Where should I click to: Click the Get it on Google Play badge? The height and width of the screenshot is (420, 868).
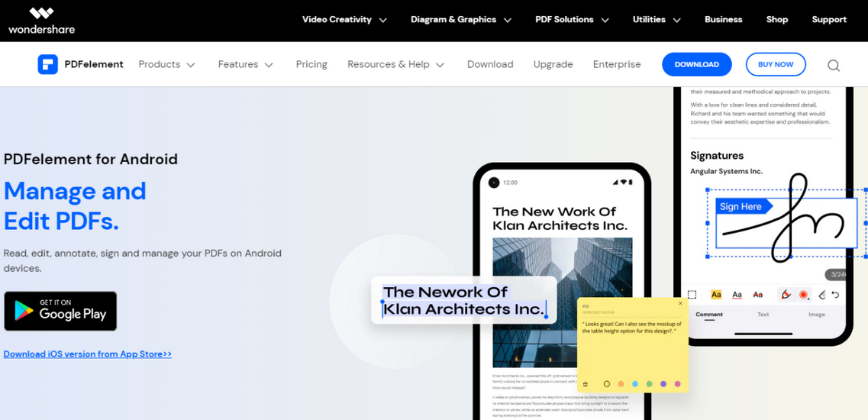(60, 312)
